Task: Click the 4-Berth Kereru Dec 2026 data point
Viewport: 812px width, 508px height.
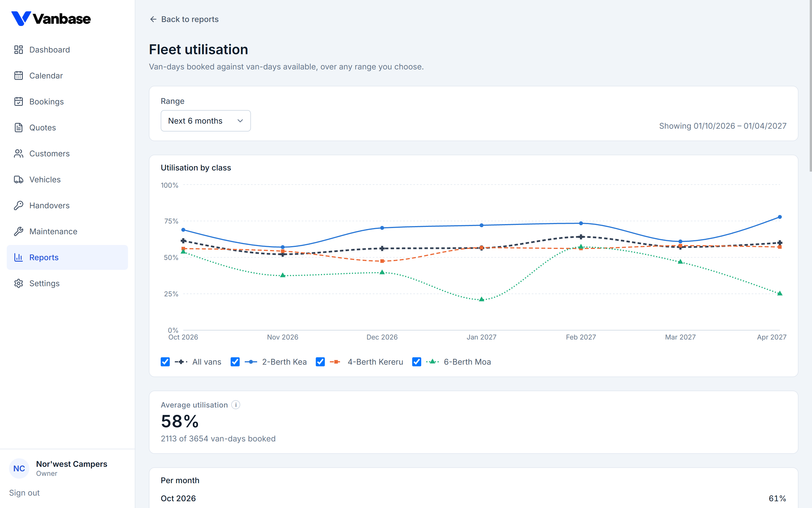Action: click(382, 261)
